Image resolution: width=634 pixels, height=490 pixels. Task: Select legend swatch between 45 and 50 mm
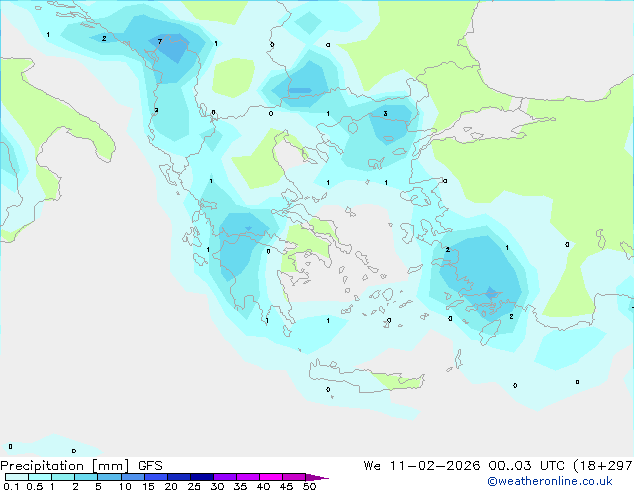click(x=294, y=477)
